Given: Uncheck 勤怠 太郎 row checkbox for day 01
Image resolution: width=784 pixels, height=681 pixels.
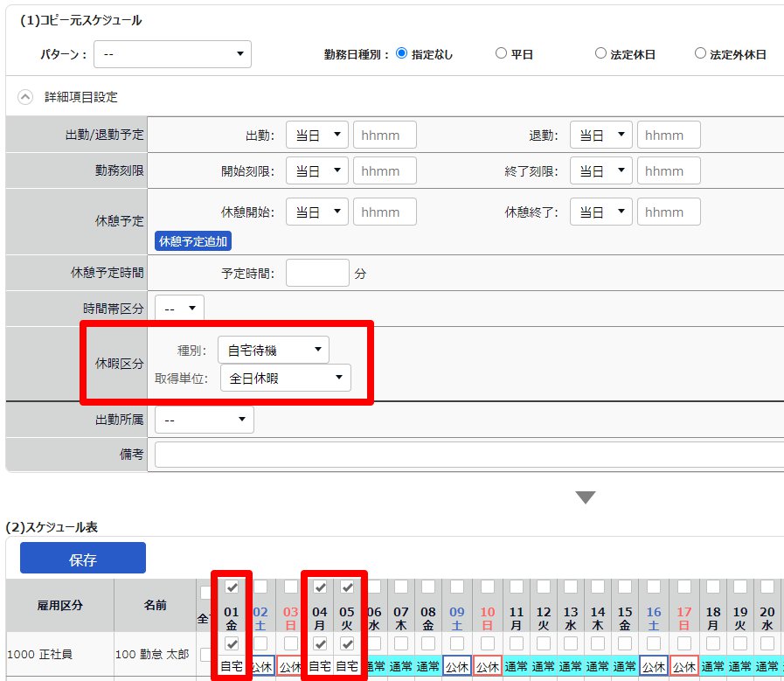Looking at the screenshot, I should coord(232,644).
